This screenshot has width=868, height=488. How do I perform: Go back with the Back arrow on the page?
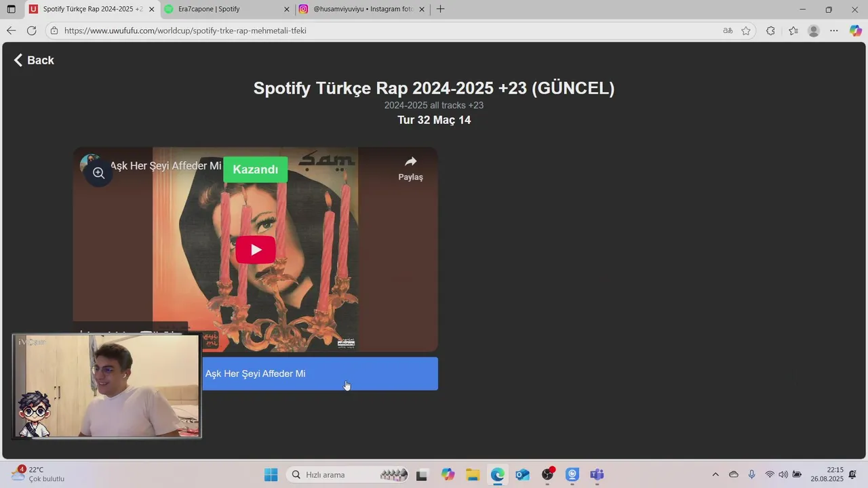pos(33,60)
